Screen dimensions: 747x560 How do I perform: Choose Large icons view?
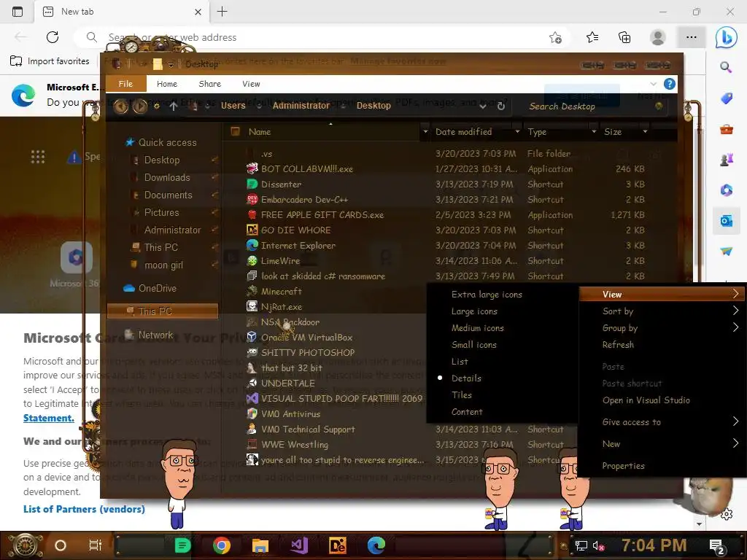pyautogui.click(x=474, y=311)
